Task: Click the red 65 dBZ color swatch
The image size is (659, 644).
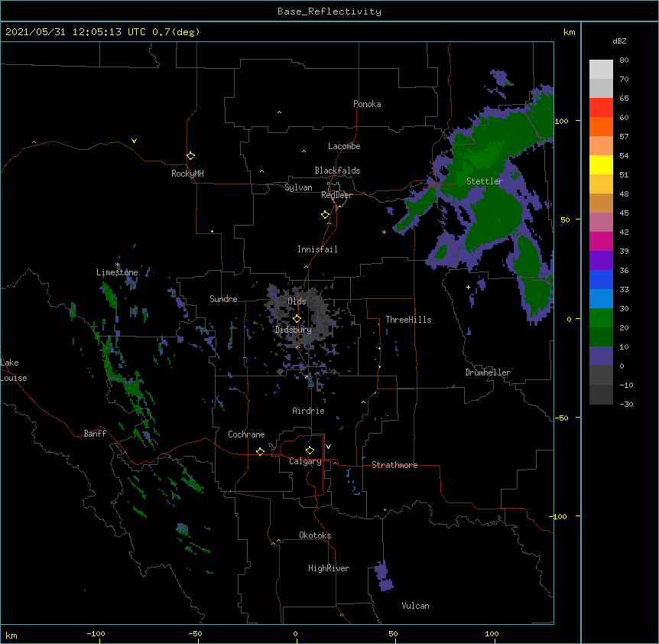Action: [601, 107]
